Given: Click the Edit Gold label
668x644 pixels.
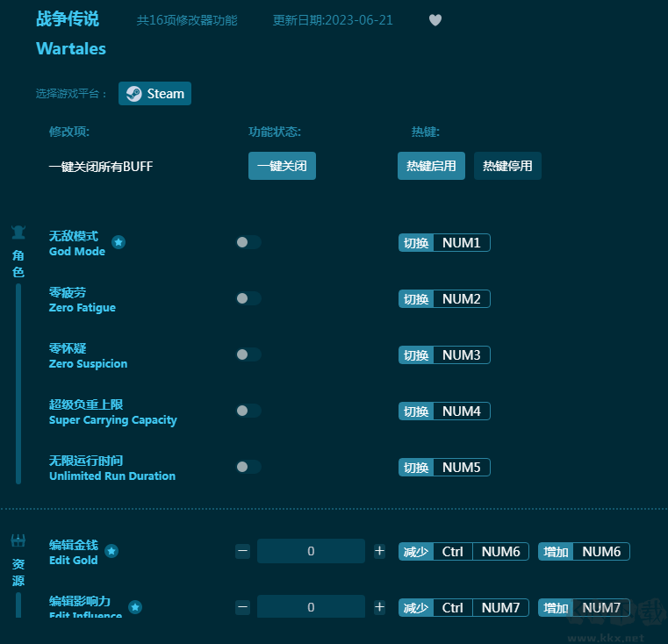Looking at the screenshot, I should click(74, 552).
